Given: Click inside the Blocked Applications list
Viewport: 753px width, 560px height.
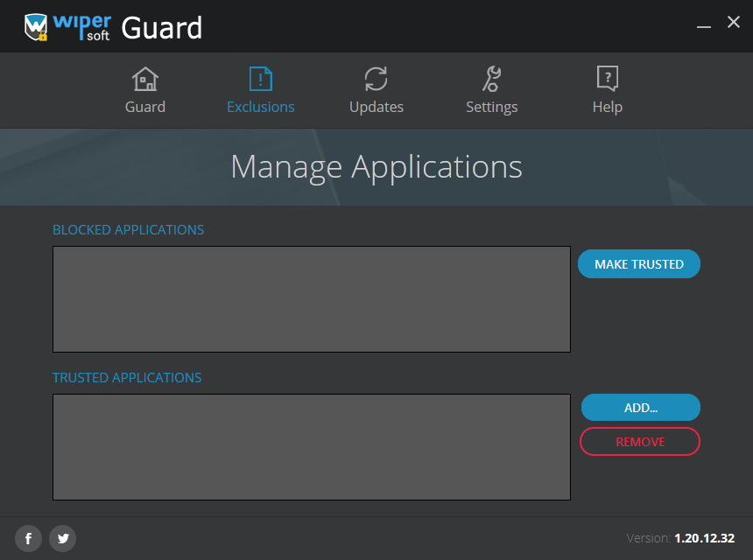Looking at the screenshot, I should click(312, 299).
